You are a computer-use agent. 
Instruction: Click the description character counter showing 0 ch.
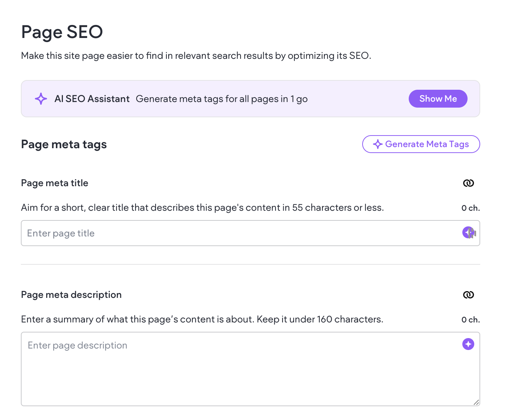pyautogui.click(x=470, y=319)
